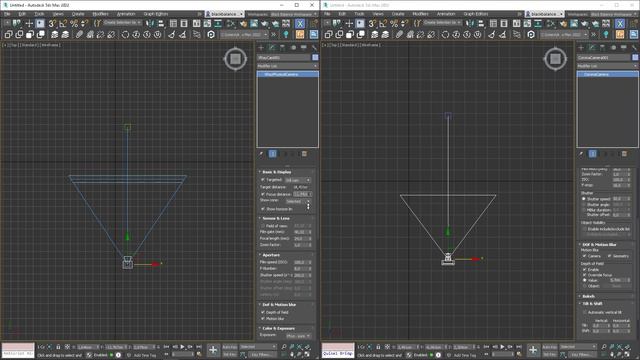
Task: Open the Edit menu in left window
Action: pos(22,14)
